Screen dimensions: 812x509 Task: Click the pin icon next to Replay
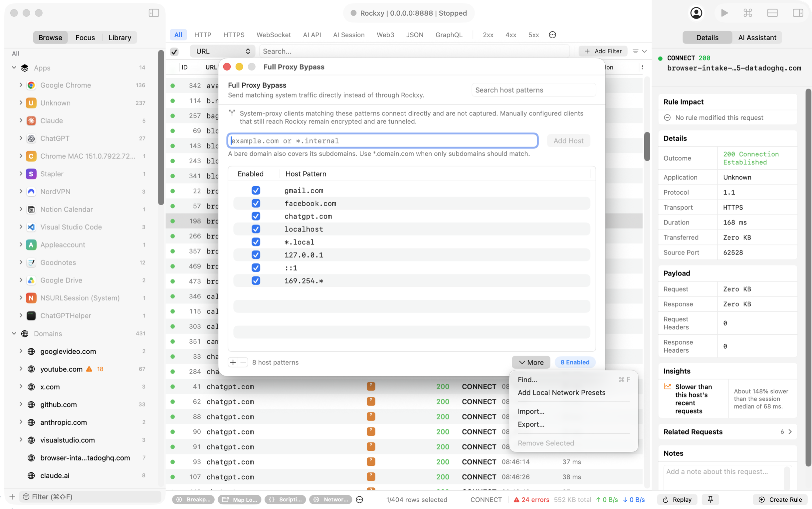710,500
